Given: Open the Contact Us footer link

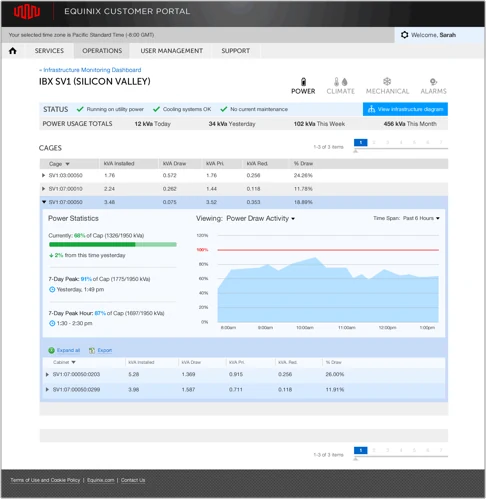Looking at the screenshot, I should pyautogui.click(x=133, y=480).
